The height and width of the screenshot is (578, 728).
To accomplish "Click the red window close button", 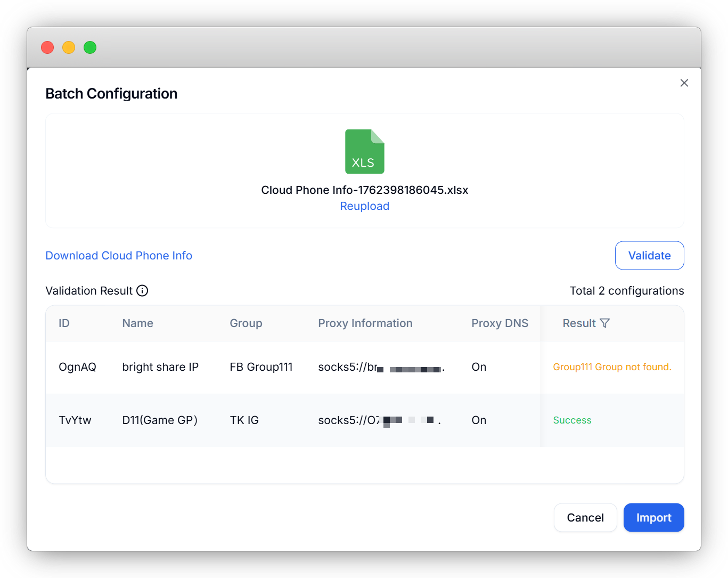I will pyautogui.click(x=47, y=47).
